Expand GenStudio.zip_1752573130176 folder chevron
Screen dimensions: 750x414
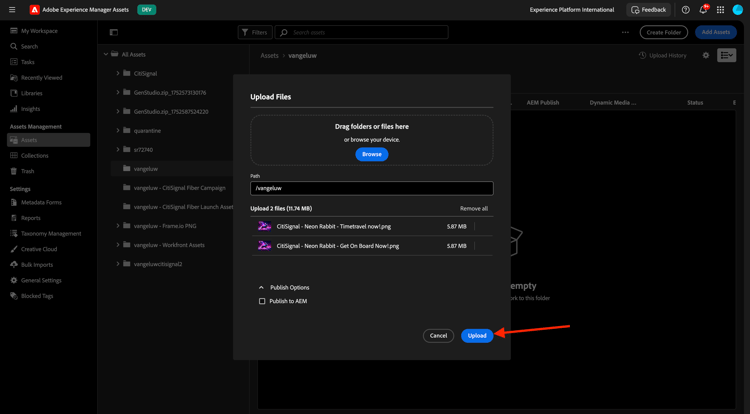coord(118,92)
